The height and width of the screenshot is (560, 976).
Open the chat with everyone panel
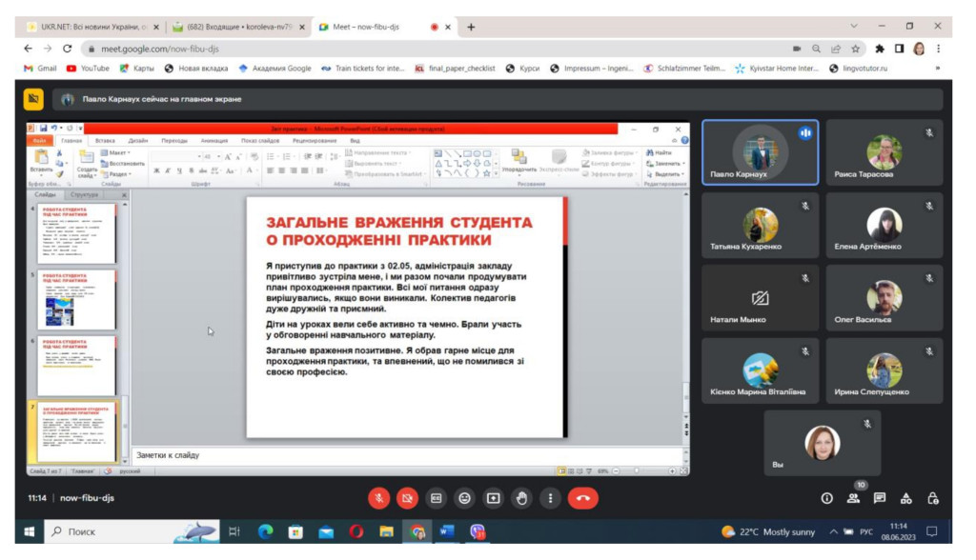880,497
